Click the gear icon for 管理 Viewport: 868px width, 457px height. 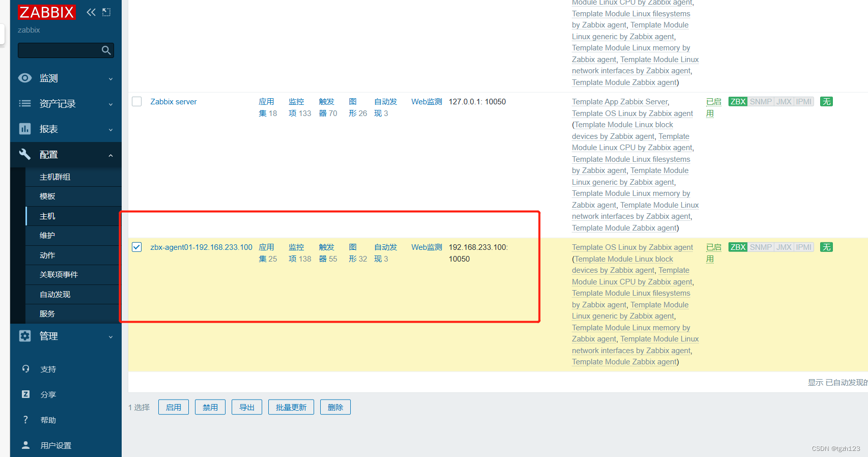[25, 336]
